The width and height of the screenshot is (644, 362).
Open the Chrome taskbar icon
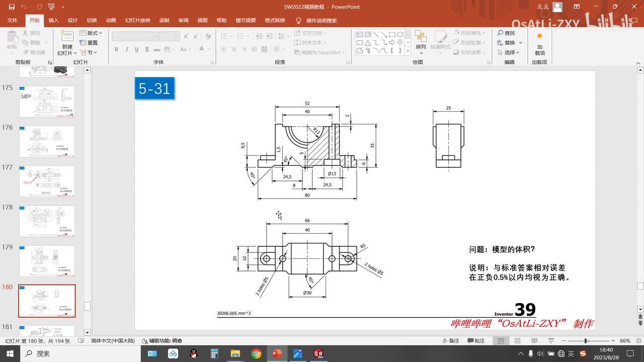tap(256, 353)
